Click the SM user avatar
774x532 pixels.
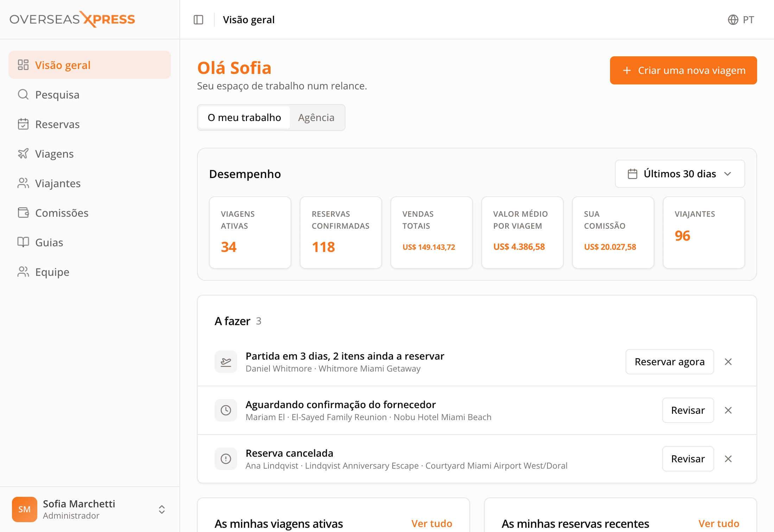[25, 509]
